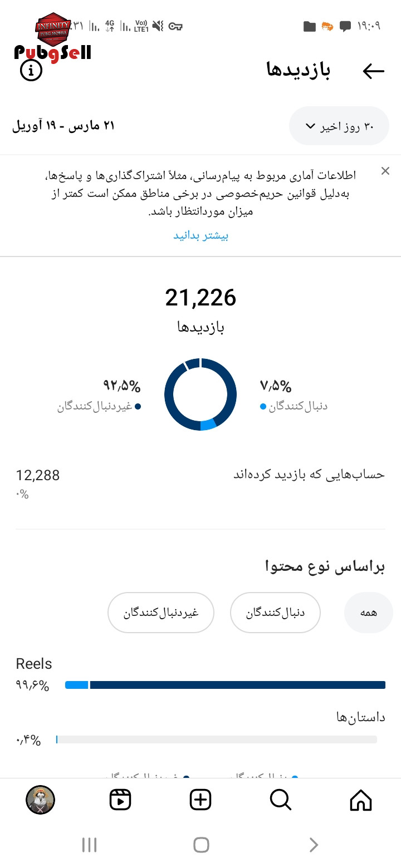Tap the Android back chevron button

pyautogui.click(x=314, y=845)
